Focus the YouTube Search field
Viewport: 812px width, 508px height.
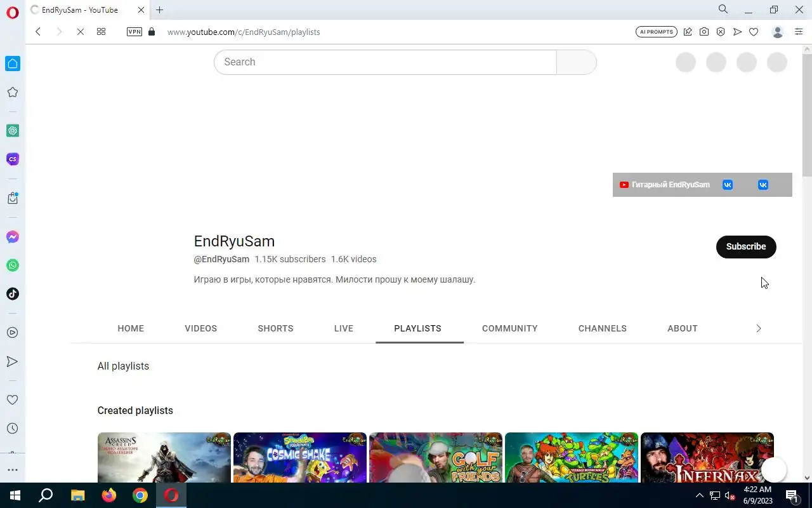385,62
